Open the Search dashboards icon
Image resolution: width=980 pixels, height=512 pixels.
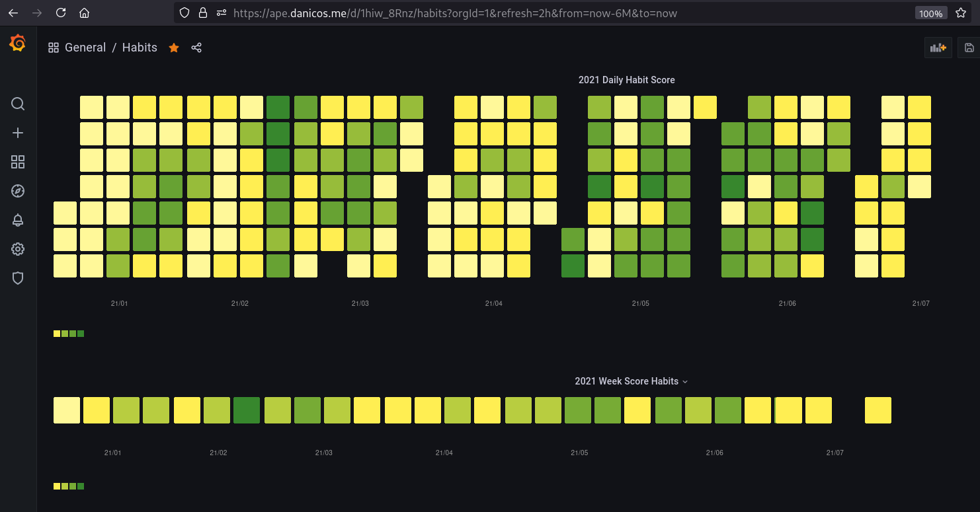click(18, 104)
